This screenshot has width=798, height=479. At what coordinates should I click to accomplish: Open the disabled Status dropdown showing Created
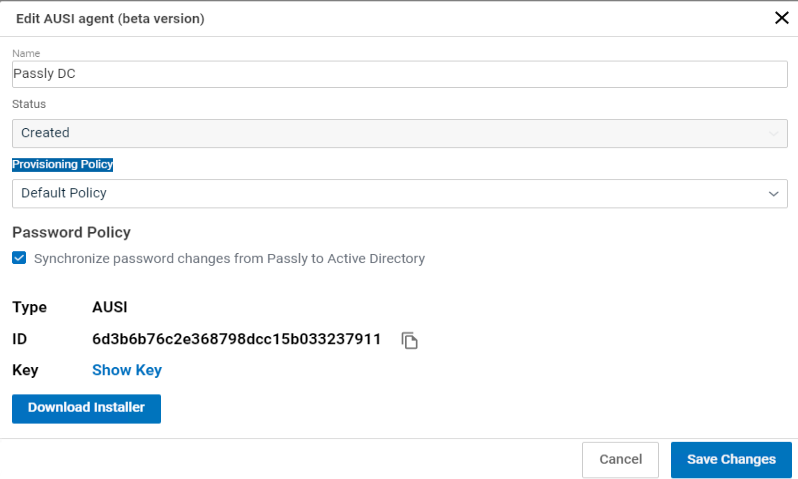click(x=400, y=133)
